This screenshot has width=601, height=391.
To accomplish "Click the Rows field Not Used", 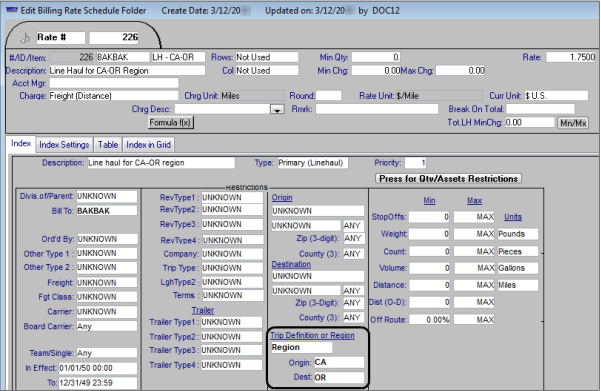I will click(x=267, y=57).
